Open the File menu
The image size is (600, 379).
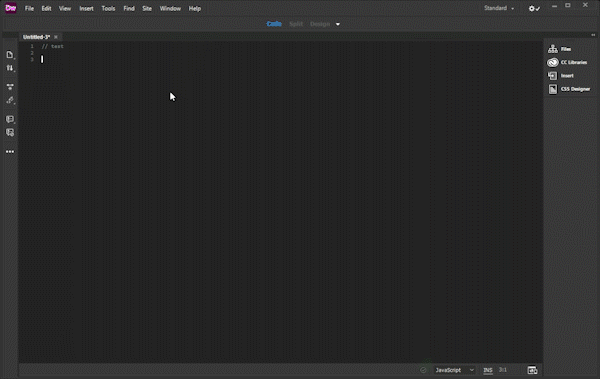(29, 8)
